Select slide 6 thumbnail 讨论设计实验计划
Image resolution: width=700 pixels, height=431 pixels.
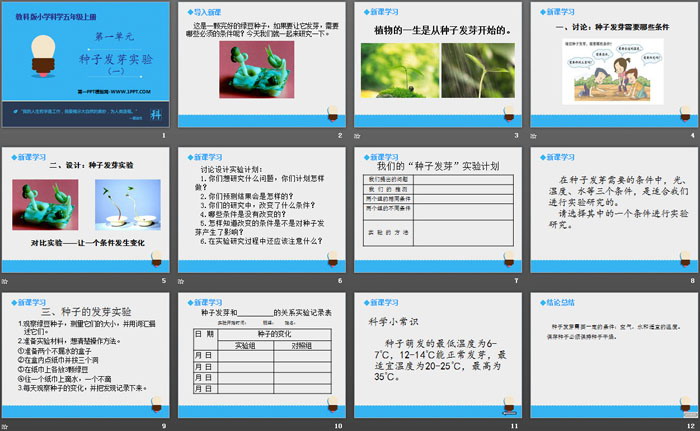click(x=262, y=210)
